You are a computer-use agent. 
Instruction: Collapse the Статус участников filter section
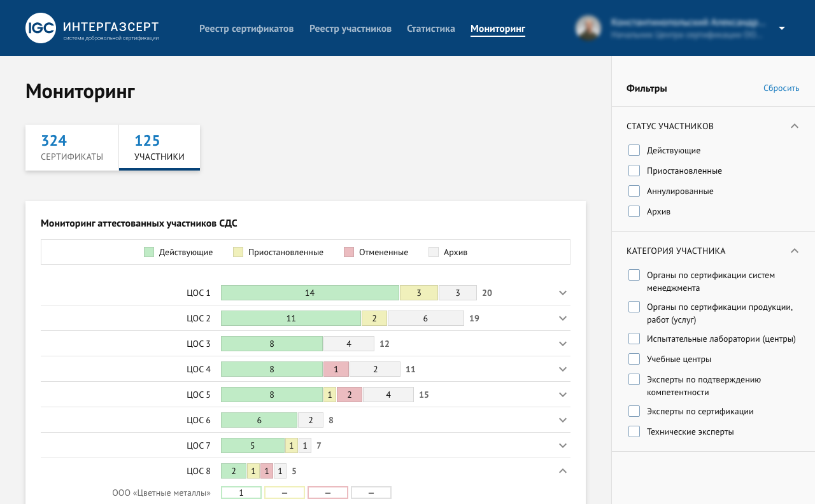(x=794, y=126)
